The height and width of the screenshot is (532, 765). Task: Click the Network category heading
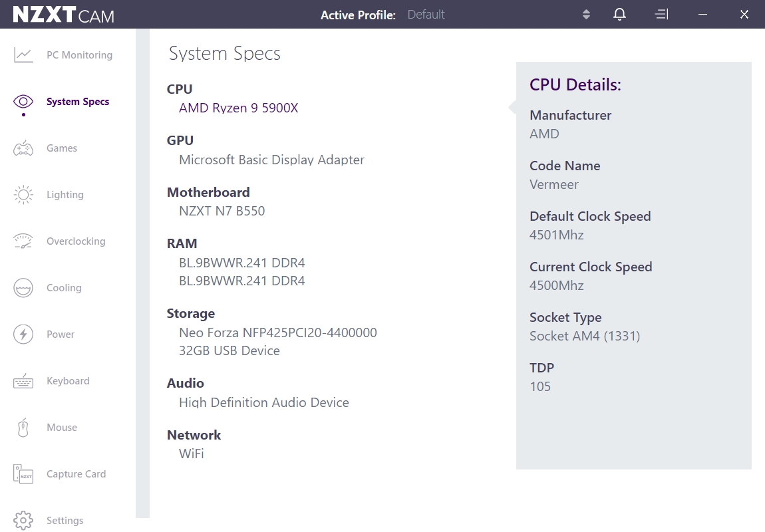(194, 435)
